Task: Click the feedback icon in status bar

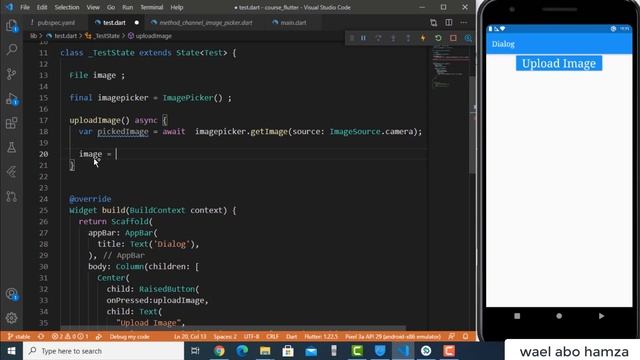Action: [451, 337]
